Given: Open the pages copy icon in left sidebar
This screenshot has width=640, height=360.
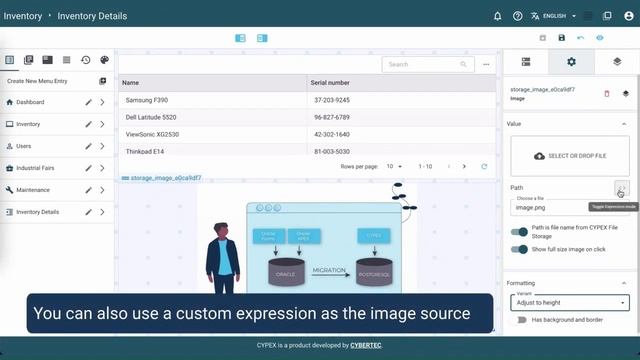Looking at the screenshot, I should 29,60.
